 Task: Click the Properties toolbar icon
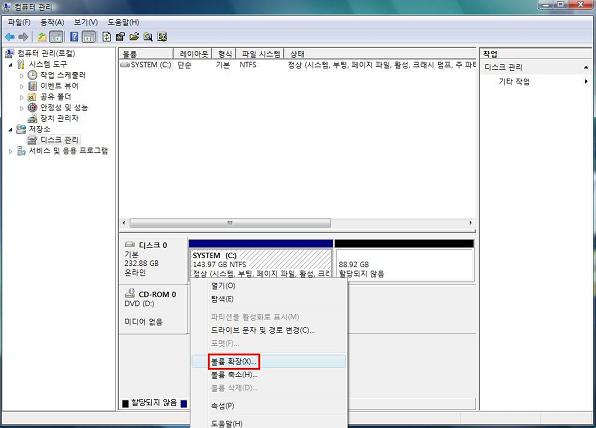click(120, 37)
